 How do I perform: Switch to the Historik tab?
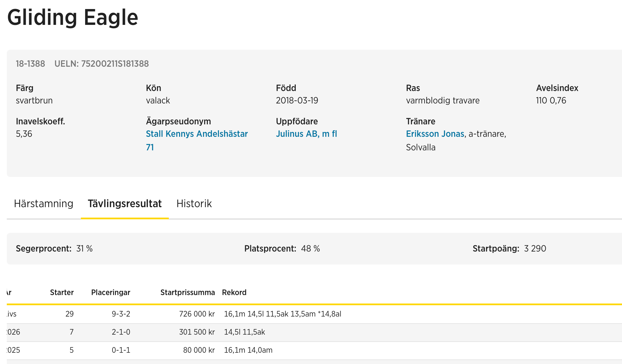coord(194,204)
